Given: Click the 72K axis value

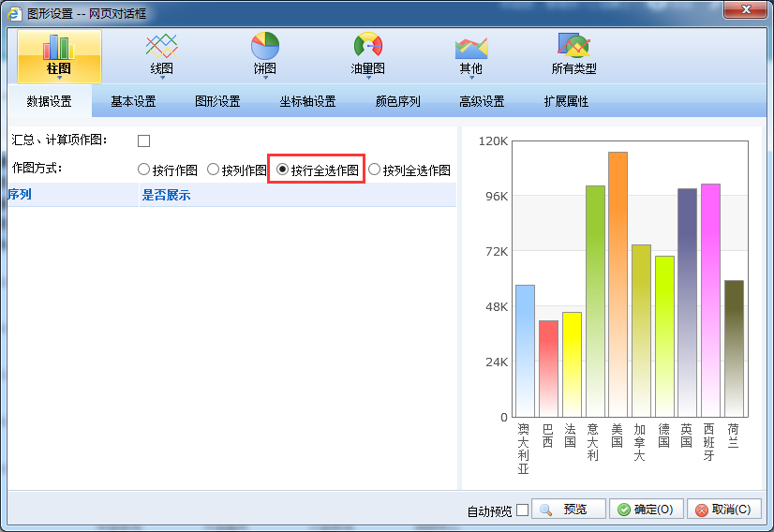Looking at the screenshot, I should [x=497, y=252].
